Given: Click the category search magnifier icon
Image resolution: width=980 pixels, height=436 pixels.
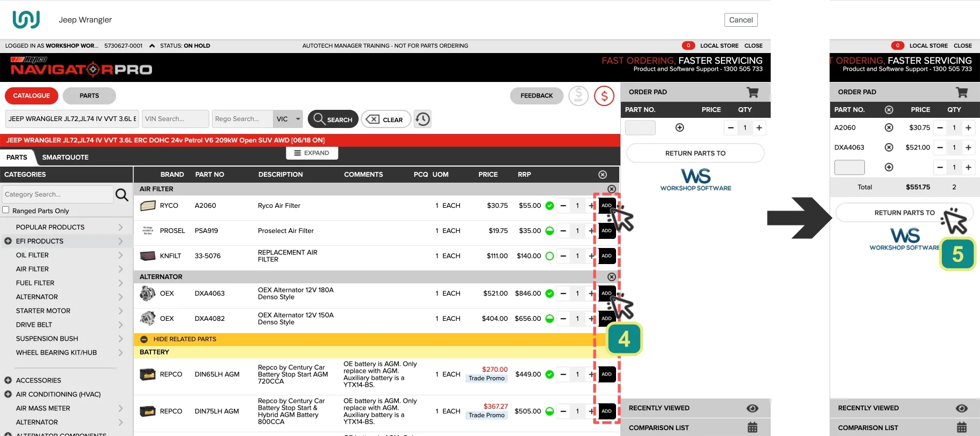Looking at the screenshot, I should coord(122,194).
